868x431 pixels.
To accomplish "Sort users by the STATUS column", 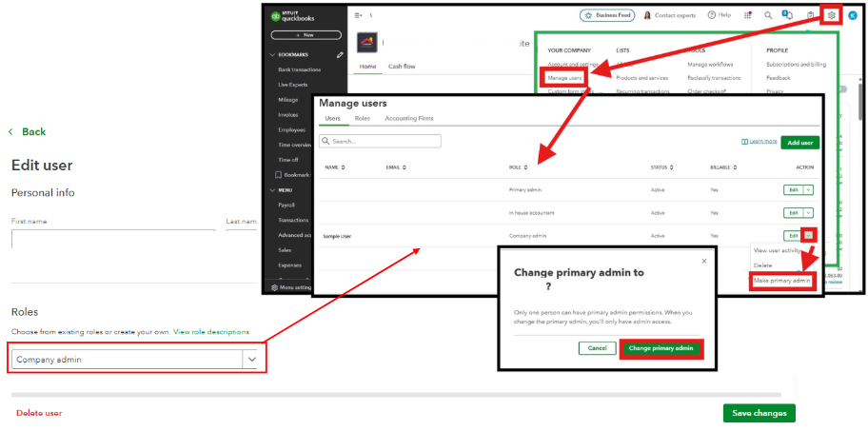I will 661,167.
